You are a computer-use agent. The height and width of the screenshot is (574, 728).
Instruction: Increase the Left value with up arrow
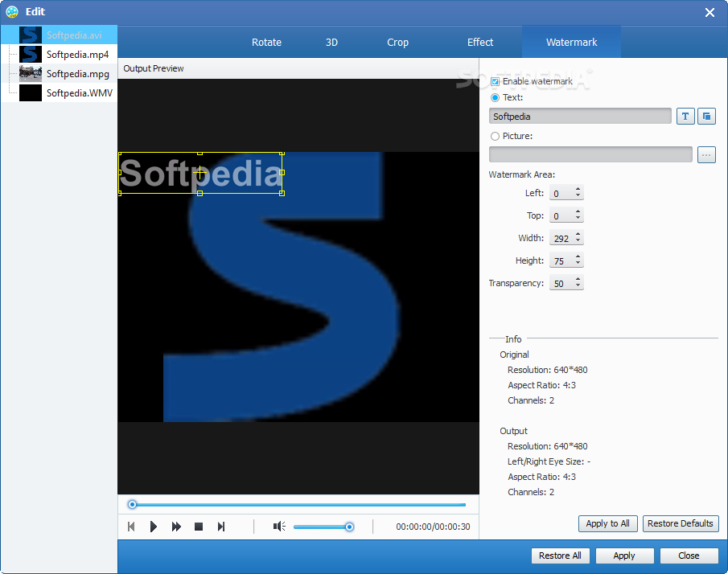(x=578, y=189)
